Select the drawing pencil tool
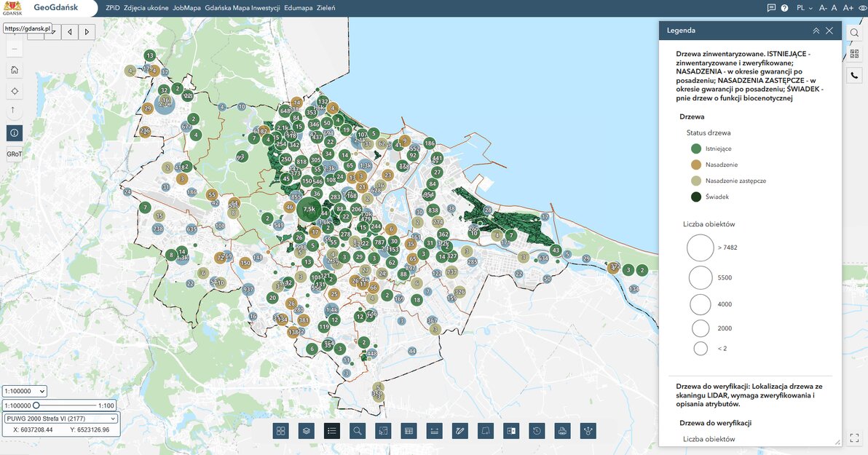Viewport: 868px width, 455px height. click(459, 430)
